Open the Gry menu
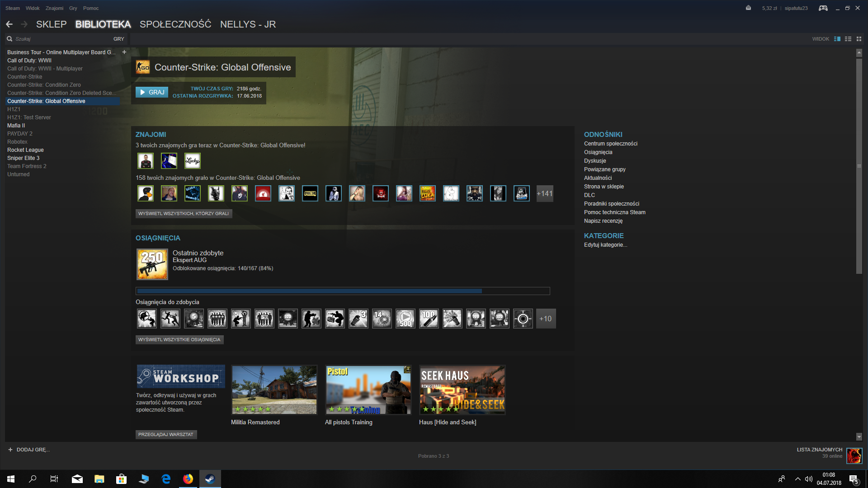The height and width of the screenshot is (488, 868). 73,8
